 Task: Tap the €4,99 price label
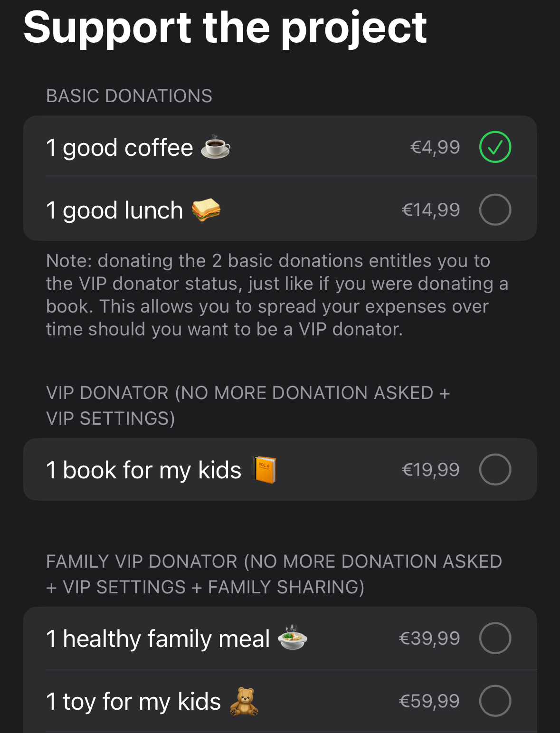[x=435, y=147]
